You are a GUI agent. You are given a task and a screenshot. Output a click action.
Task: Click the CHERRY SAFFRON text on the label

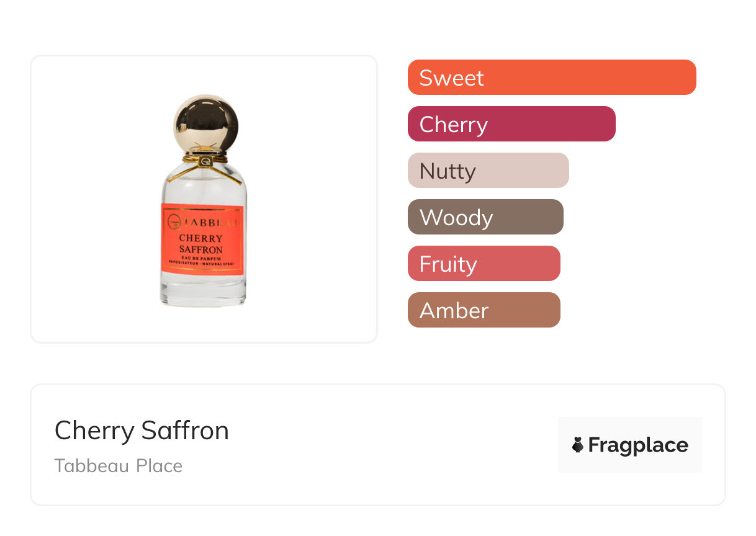click(x=201, y=244)
